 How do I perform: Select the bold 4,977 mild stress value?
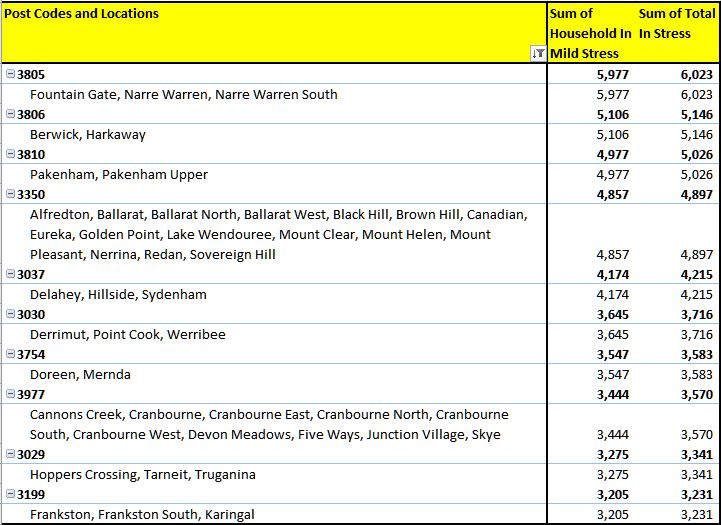coord(612,154)
